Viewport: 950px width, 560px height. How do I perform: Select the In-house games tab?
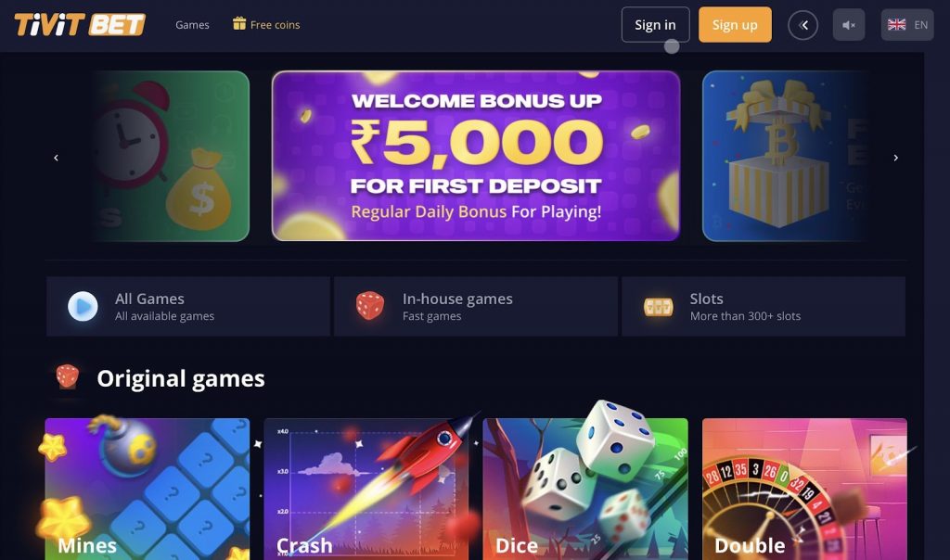pos(476,306)
